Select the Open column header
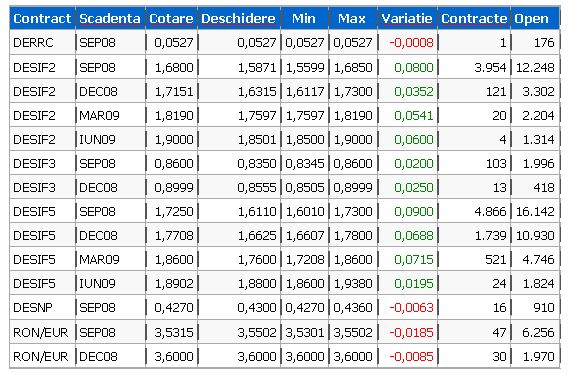This screenshot has width=569, height=373. coord(531,19)
